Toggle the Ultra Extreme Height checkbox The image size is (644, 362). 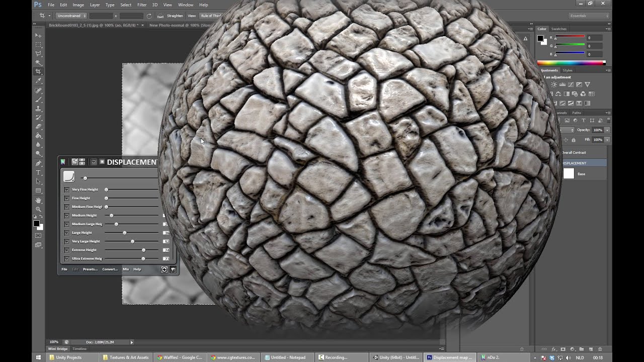pos(66,258)
